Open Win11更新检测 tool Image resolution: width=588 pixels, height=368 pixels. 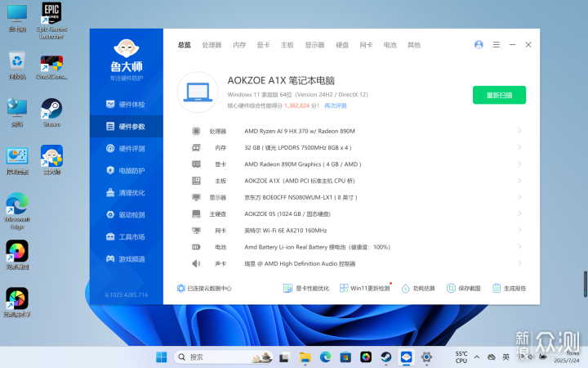click(365, 289)
